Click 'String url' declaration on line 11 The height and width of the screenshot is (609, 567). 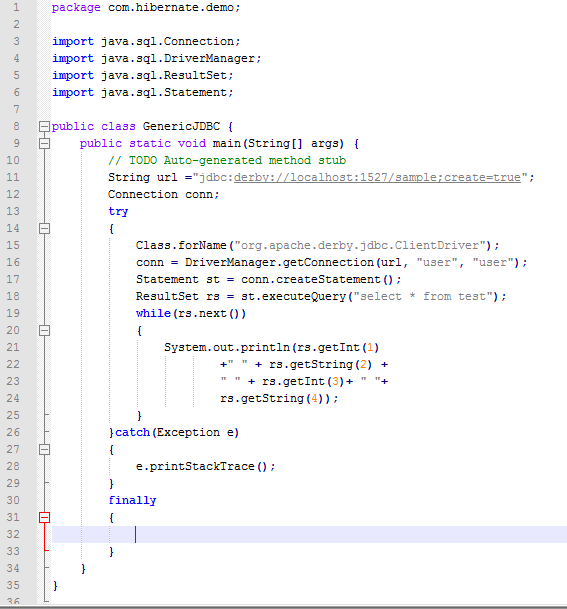tap(143, 177)
